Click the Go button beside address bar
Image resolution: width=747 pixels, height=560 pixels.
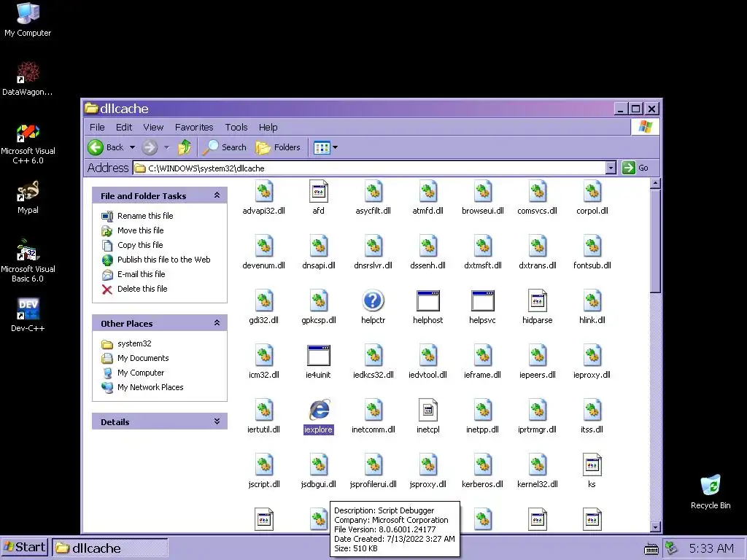636,168
